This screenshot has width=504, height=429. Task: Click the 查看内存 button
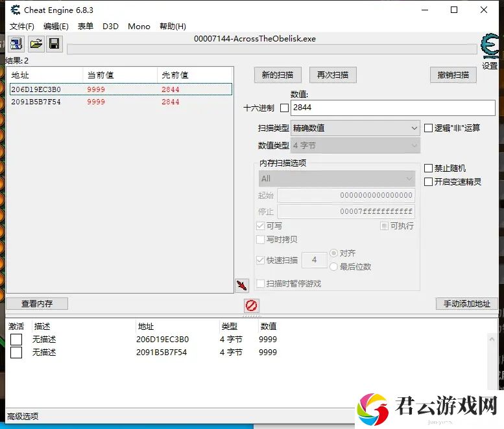click(37, 303)
